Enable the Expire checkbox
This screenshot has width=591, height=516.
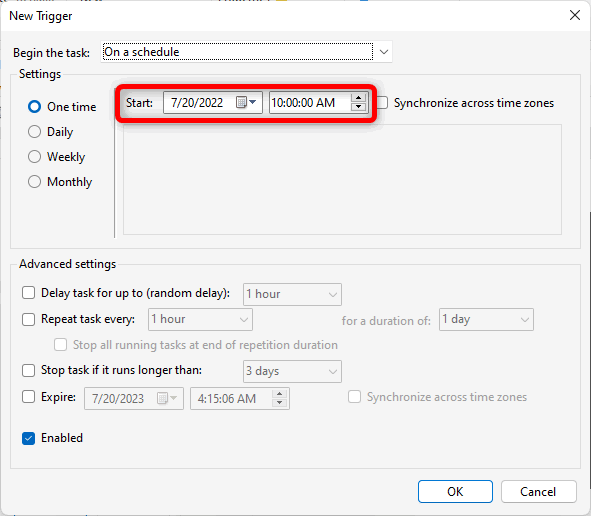coord(28,397)
